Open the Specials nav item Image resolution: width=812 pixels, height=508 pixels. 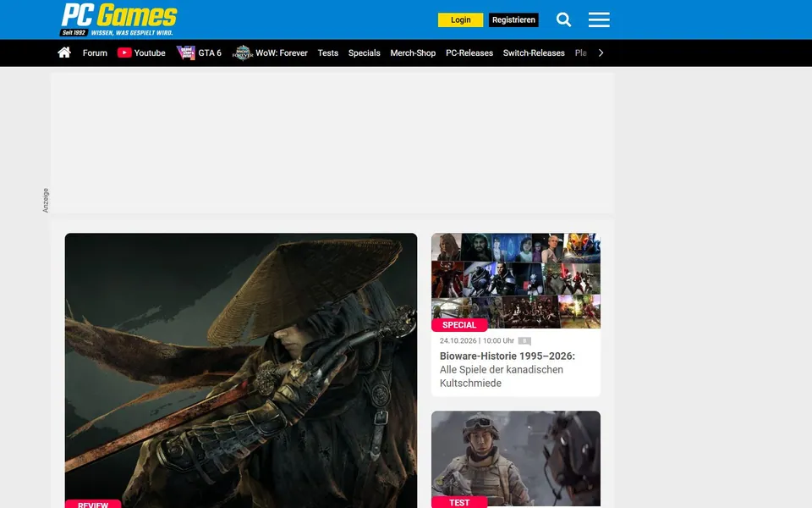click(x=364, y=52)
